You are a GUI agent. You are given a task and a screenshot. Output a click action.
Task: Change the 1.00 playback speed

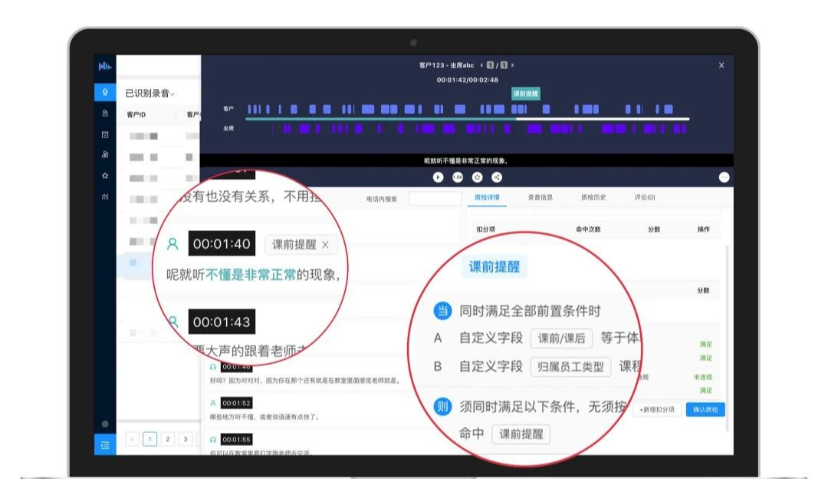pyautogui.click(x=457, y=177)
